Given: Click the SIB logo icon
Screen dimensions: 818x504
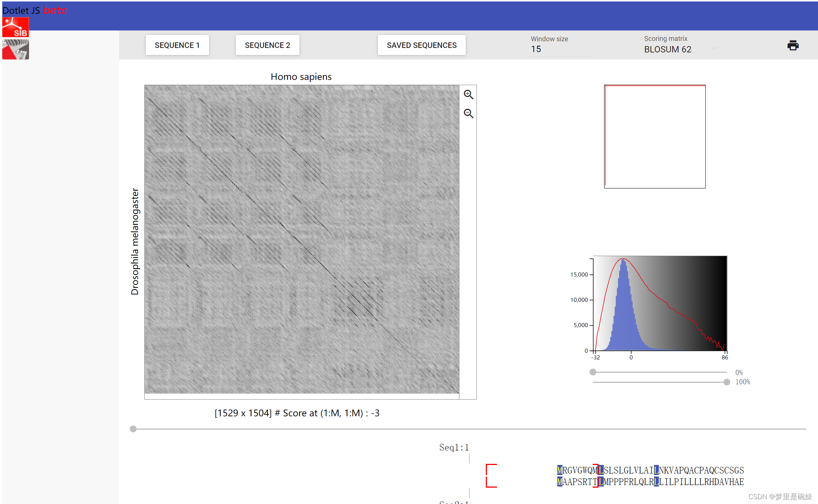Looking at the screenshot, I should 15,27.
